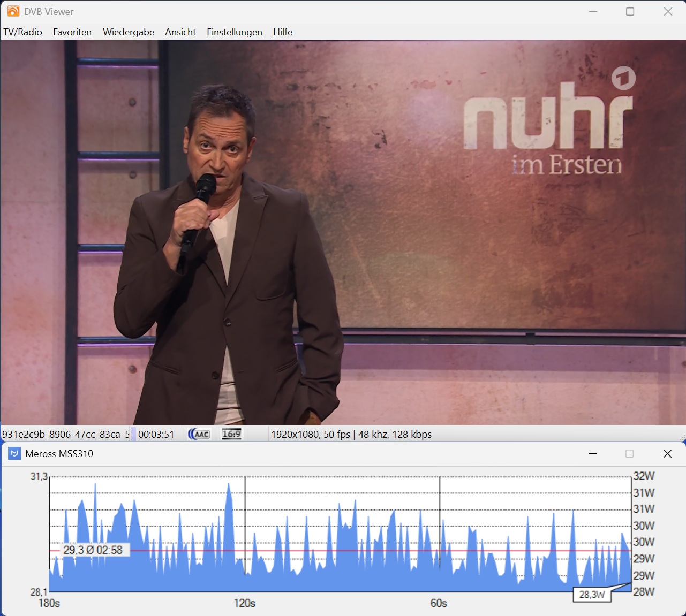Click the channel ID 931e2c9b-8906-47cc-83ca-5
Screen dimensions: 686x616
coord(66,434)
